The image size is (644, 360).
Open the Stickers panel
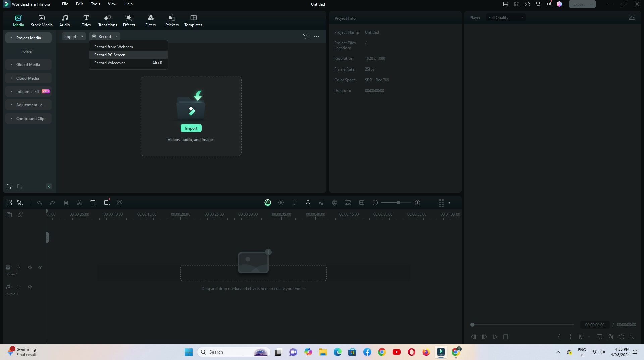point(172,20)
